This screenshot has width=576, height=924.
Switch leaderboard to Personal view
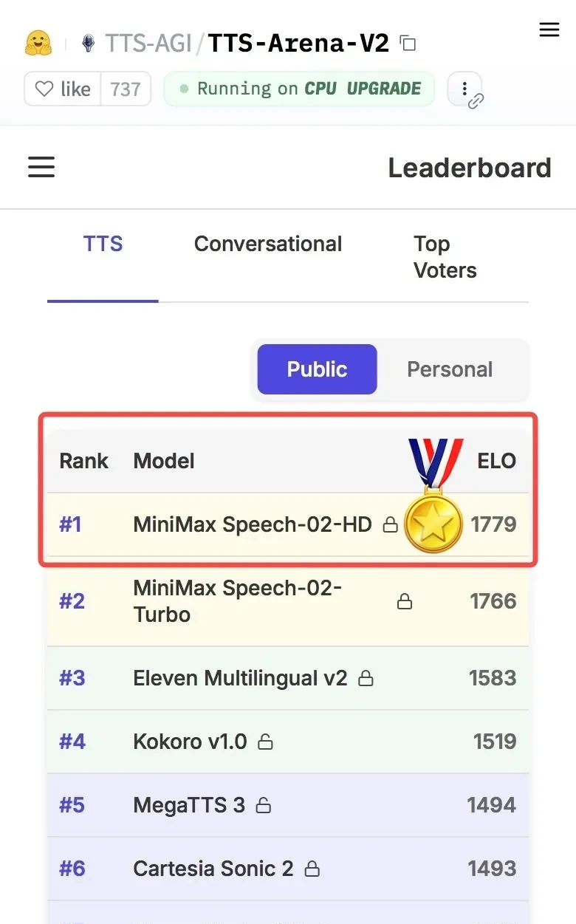pyautogui.click(x=450, y=369)
